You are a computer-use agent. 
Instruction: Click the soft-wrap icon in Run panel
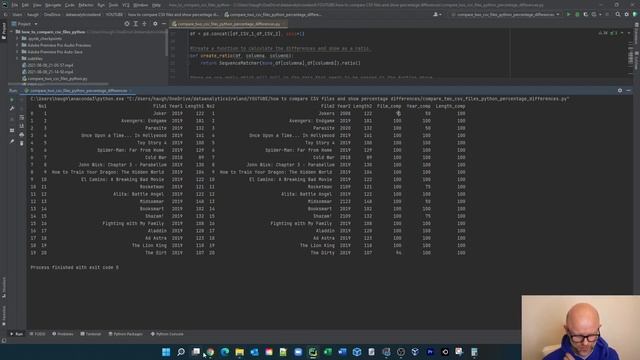(x=22, y=118)
